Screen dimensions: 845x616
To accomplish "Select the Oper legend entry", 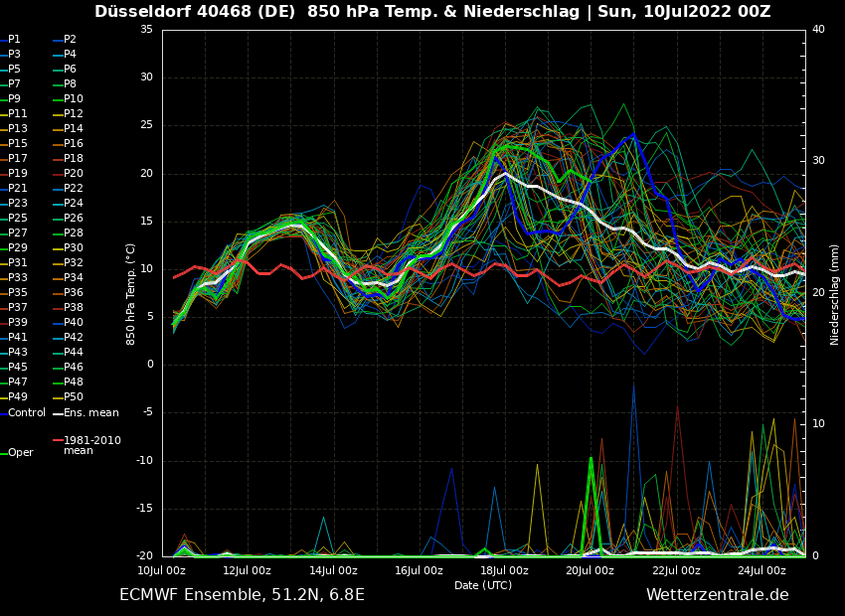I will pyautogui.click(x=21, y=453).
